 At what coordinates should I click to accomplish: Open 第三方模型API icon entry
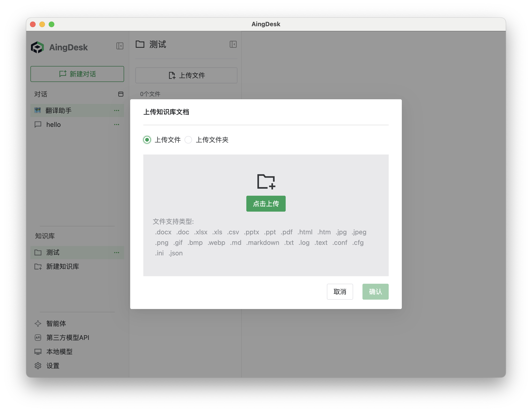38,338
